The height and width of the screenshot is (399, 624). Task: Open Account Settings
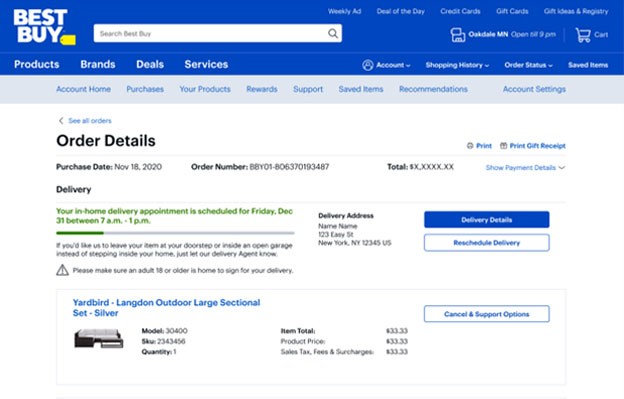click(x=534, y=89)
